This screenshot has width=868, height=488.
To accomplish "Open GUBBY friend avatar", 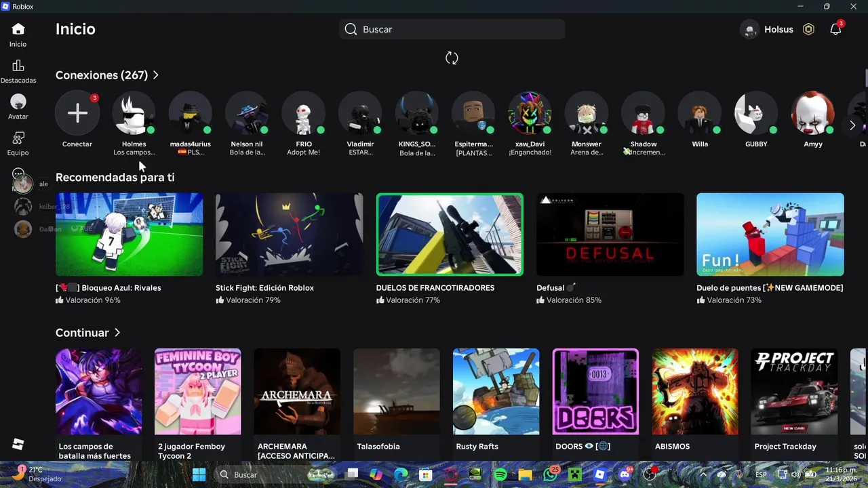I will (x=757, y=113).
